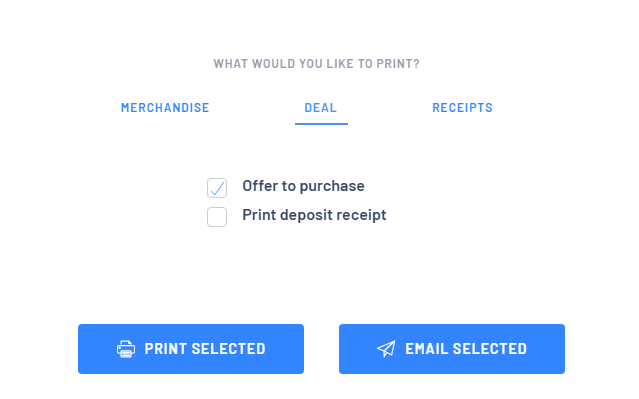The image size is (639, 399).
Task: Enable the Print deposit receipt checkbox
Action: 217,217
